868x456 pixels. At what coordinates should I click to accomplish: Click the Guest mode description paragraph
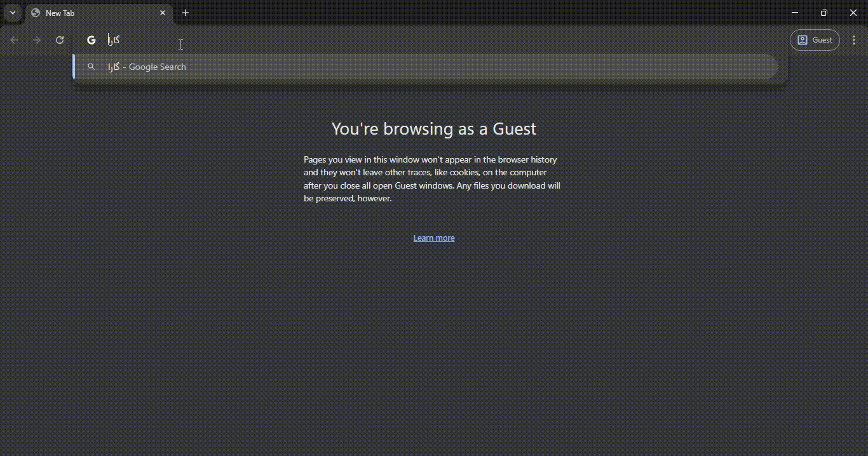click(x=432, y=179)
